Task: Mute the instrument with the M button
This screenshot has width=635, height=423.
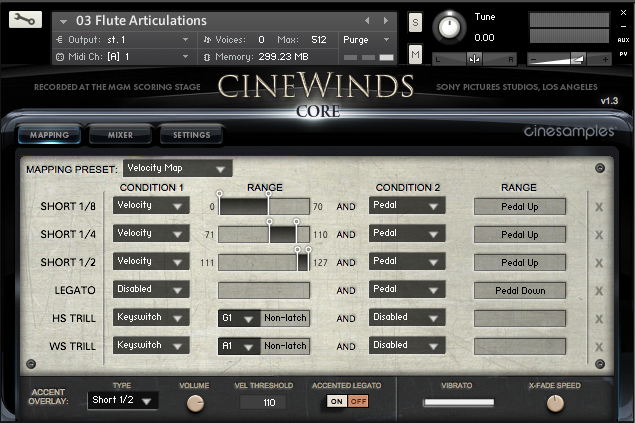Action: click(415, 54)
